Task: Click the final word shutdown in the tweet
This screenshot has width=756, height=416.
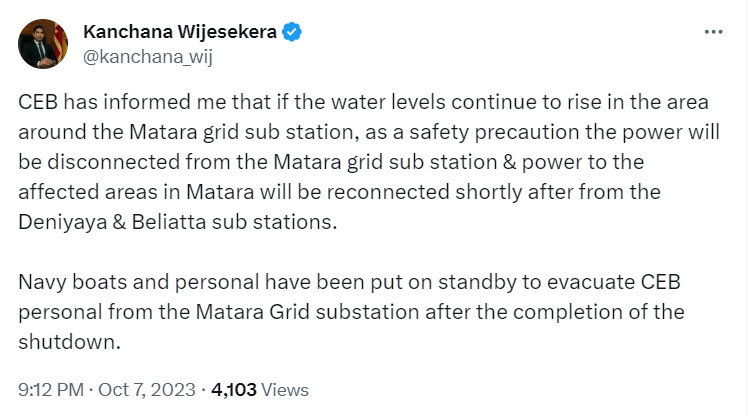Action: coord(69,342)
